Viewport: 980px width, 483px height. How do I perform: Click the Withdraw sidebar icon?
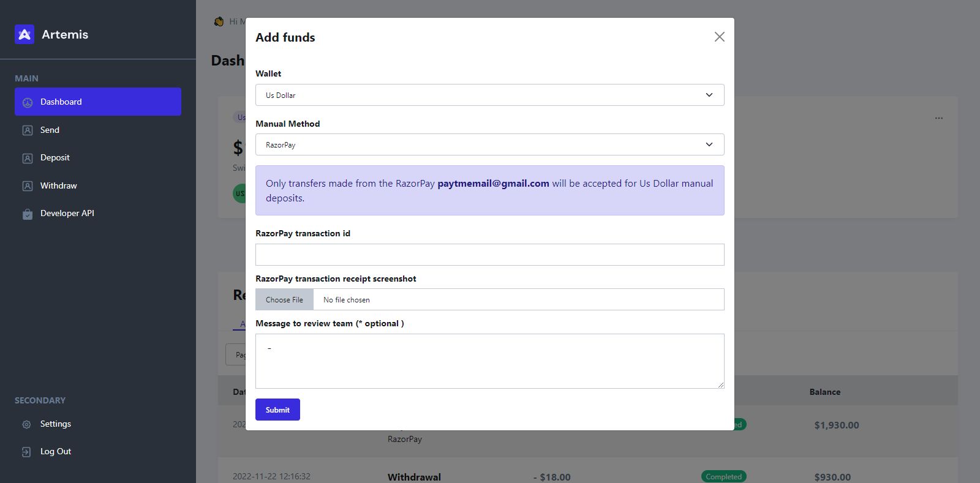coord(28,186)
